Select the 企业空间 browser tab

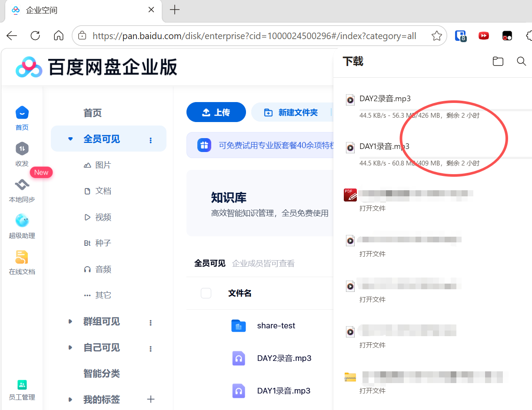83,10
